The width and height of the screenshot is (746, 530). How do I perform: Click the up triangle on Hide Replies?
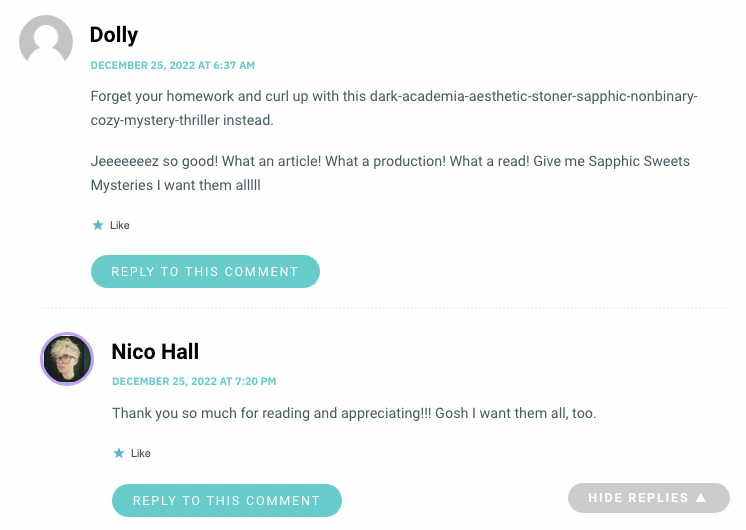(x=701, y=498)
